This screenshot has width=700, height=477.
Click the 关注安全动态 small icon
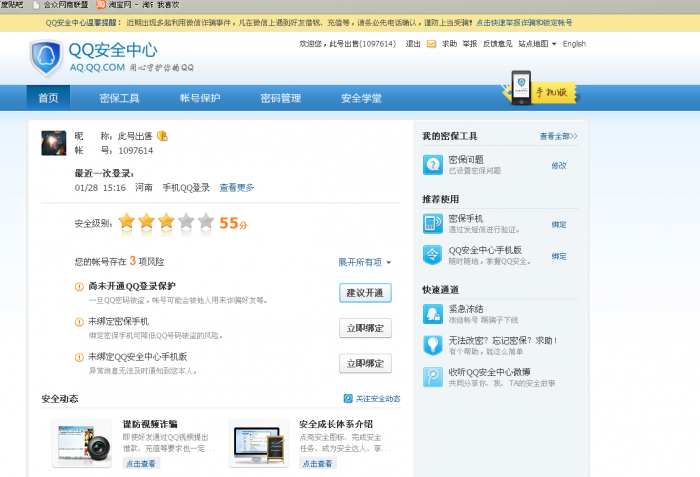pos(348,398)
